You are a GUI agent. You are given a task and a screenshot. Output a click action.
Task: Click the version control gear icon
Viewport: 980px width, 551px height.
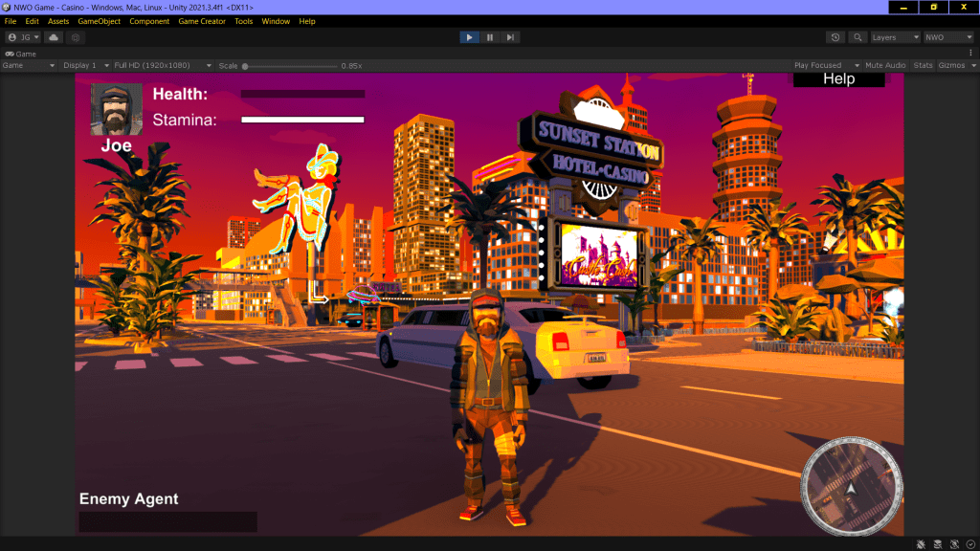point(76,37)
